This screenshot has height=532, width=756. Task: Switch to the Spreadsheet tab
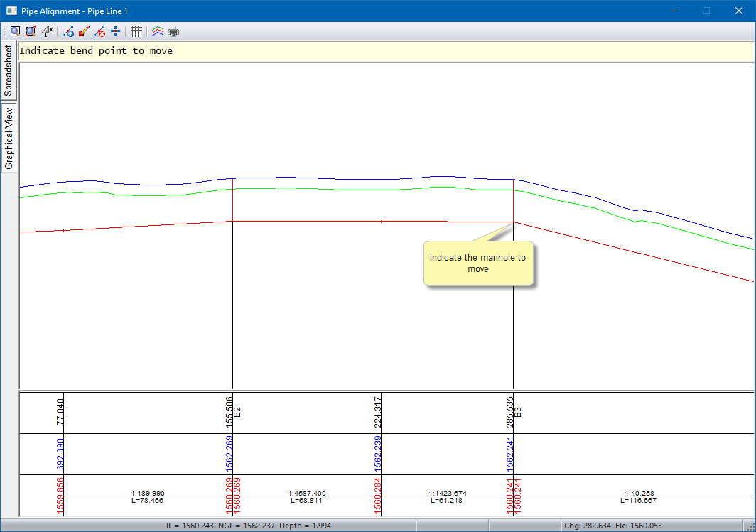(9, 71)
